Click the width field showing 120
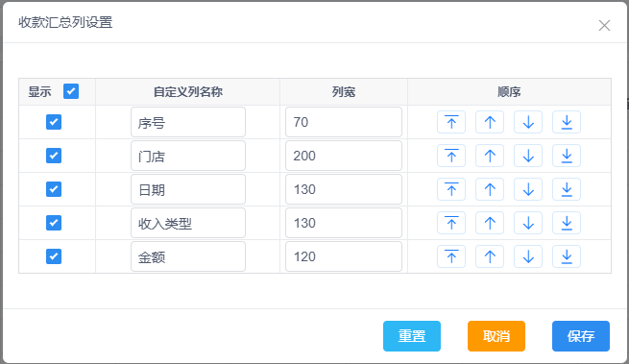The width and height of the screenshot is (629, 364). coord(344,256)
